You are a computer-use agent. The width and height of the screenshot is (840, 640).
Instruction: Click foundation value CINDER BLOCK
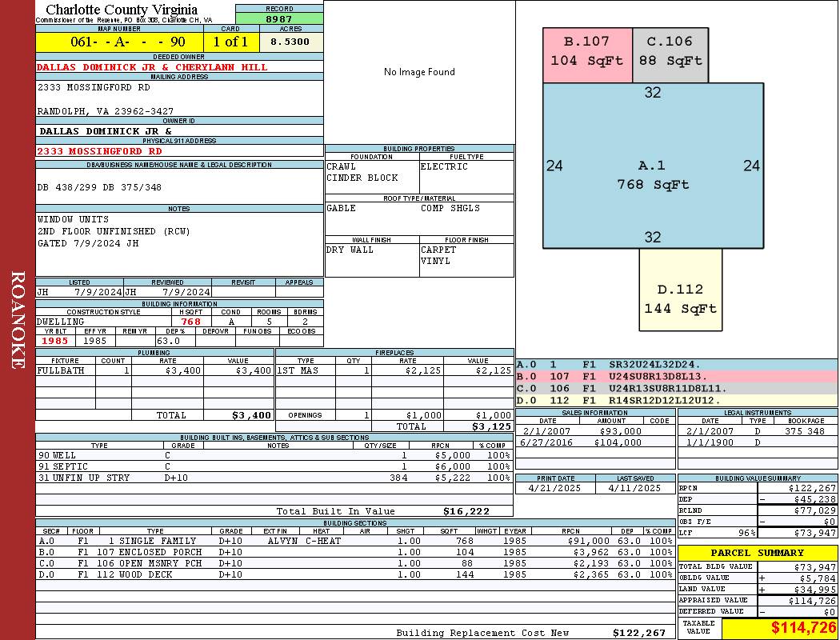tap(362, 178)
